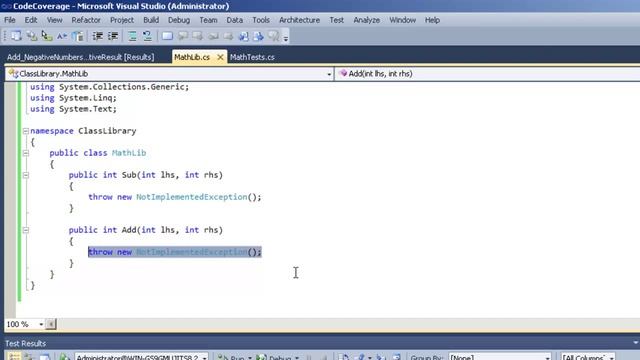Open the Team menu
Image resolution: width=640 pixels, height=360 pixels.
[x=208, y=20]
